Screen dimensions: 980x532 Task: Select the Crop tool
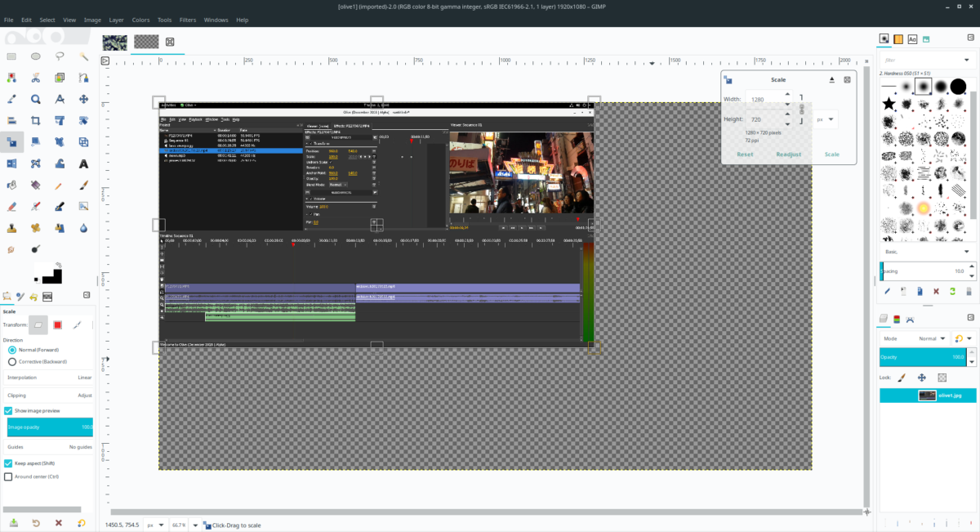coord(35,120)
